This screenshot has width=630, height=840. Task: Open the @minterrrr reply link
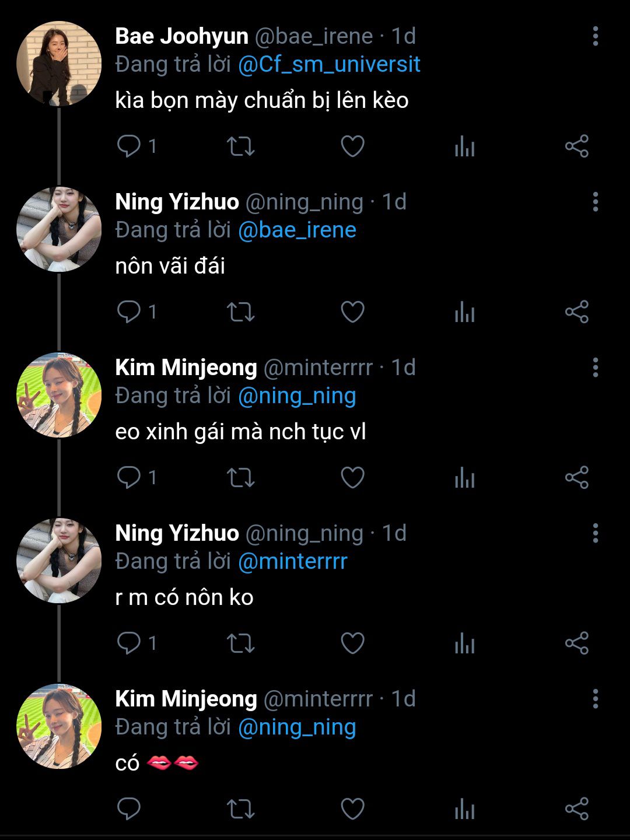pos(292,561)
